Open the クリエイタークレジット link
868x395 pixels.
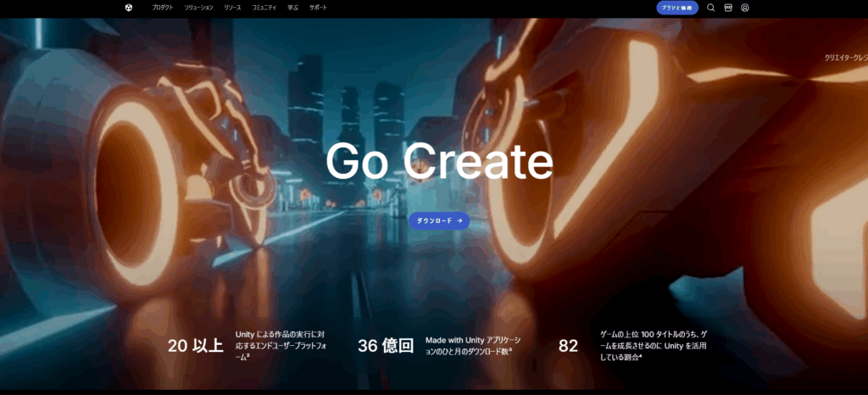tap(846, 58)
